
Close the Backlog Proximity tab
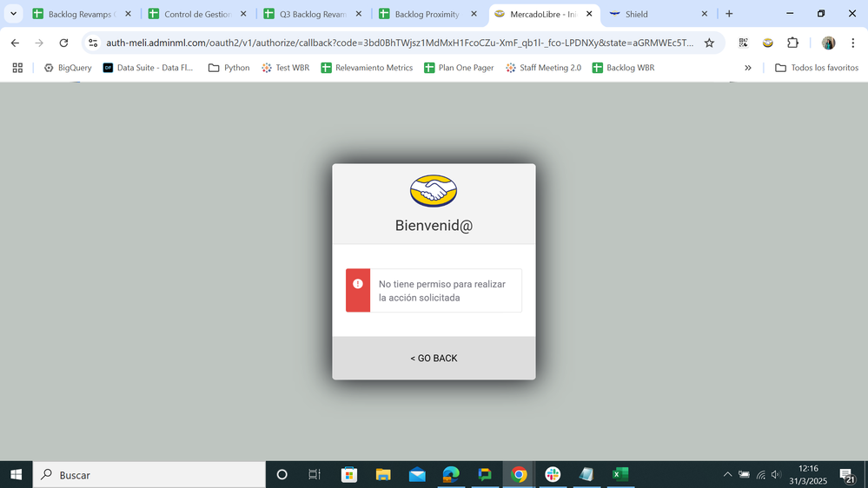474,14
